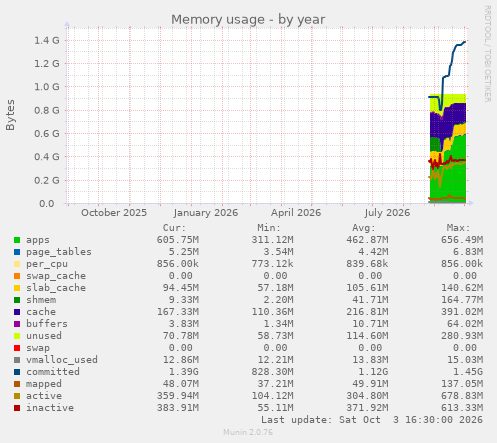497x443 pixels.
Task: Click the inactive dark red swatch
Action: point(17,408)
